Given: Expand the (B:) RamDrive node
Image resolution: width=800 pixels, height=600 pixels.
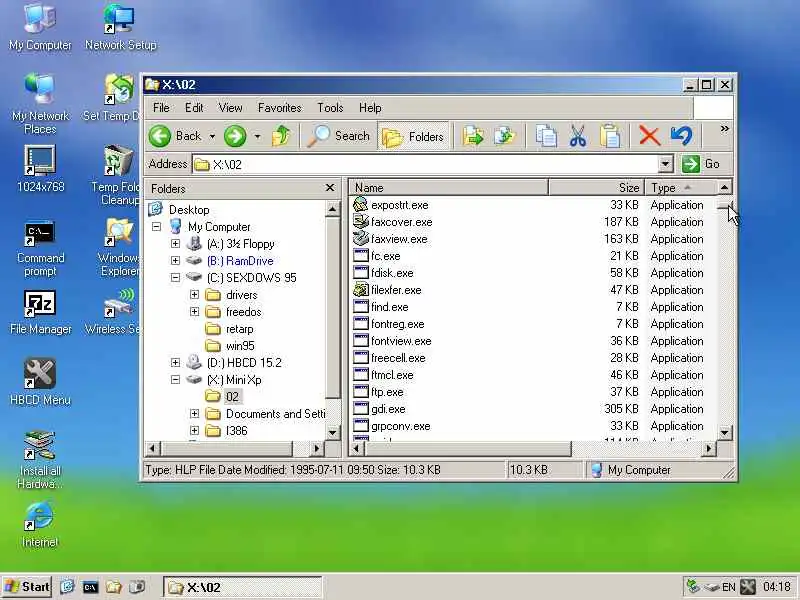Looking at the screenshot, I should [x=176, y=260].
